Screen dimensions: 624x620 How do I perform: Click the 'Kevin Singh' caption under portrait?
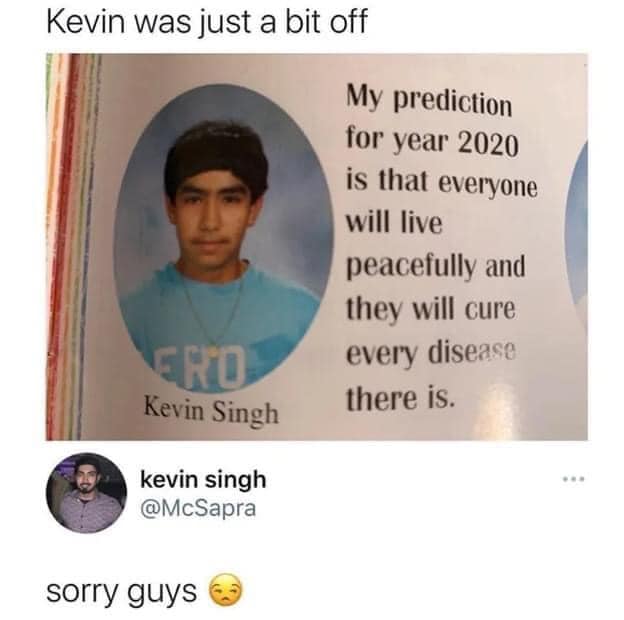(211, 411)
